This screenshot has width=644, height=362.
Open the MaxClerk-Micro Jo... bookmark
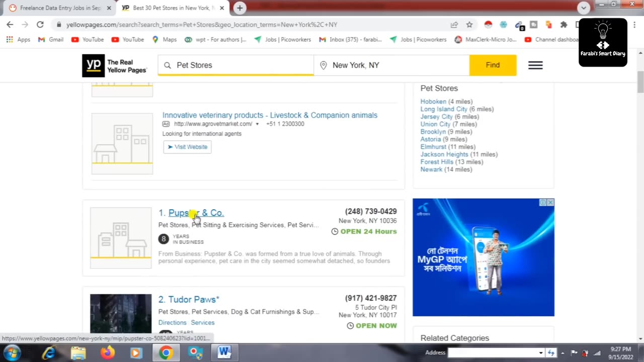pyautogui.click(x=486, y=39)
